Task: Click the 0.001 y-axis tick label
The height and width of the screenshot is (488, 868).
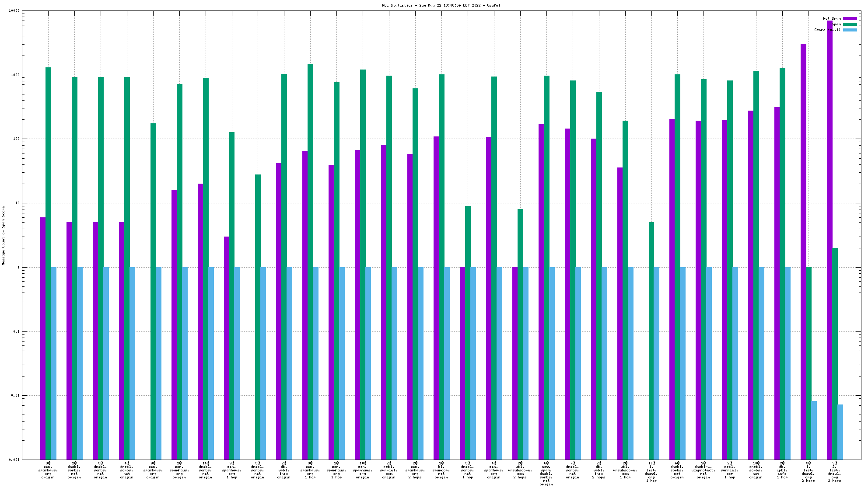Action: pos(14,460)
